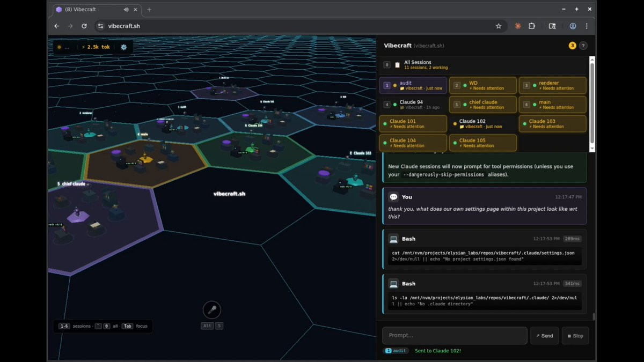Click the 2.5k tok token counter
The width and height of the screenshot is (644, 362).
click(96, 47)
